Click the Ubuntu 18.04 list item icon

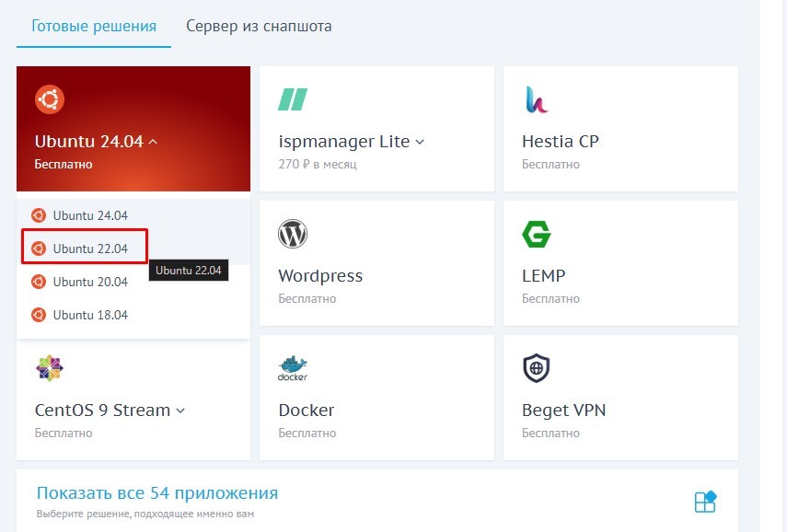click(39, 315)
